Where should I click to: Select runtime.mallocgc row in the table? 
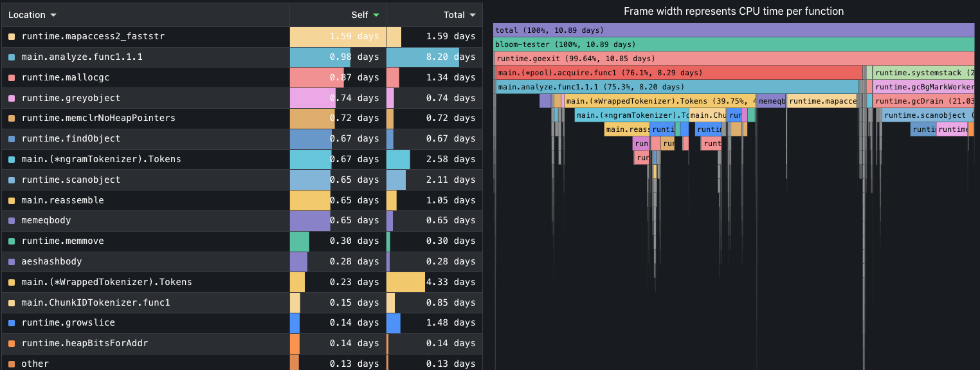pos(242,78)
